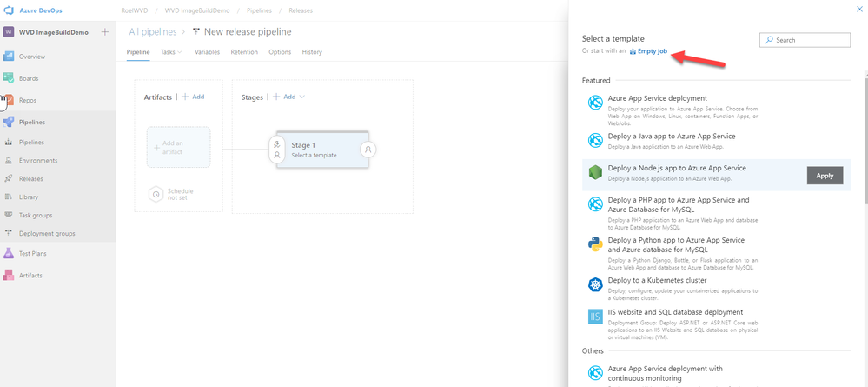Screen dimensions: 868x387
Task: Open the Repos sidebar icon
Action: [x=9, y=100]
